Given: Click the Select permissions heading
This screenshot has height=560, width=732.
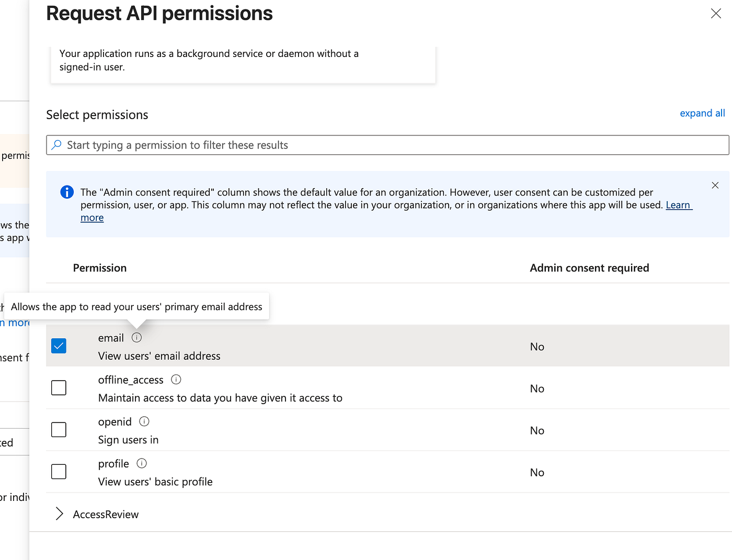Looking at the screenshot, I should pos(97,115).
